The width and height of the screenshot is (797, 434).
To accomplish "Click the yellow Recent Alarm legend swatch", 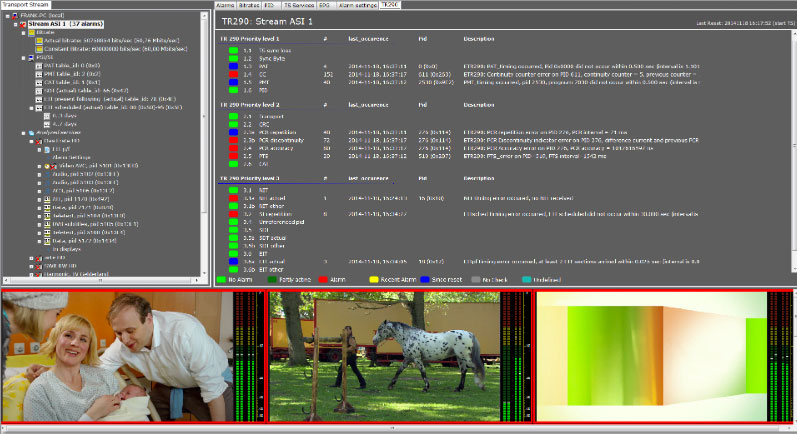I will pos(374,281).
